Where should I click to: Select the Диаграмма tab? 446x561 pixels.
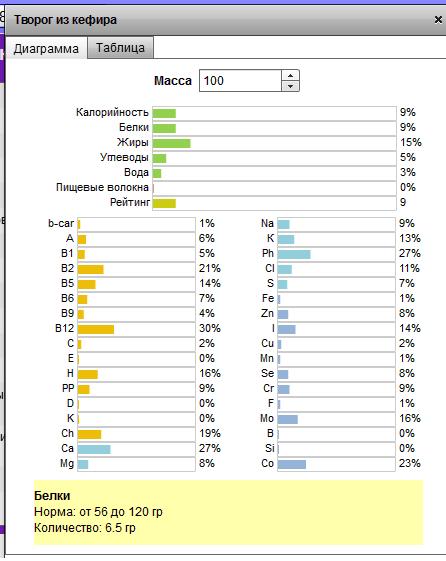coord(46,48)
